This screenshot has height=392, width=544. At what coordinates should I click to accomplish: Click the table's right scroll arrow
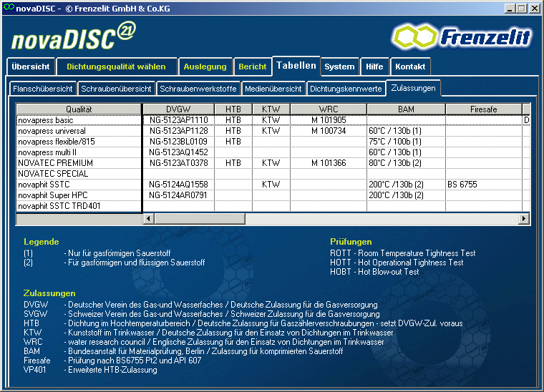[x=523, y=218]
